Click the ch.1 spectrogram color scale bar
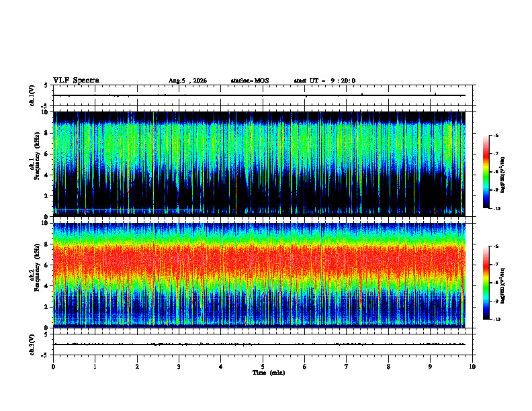The width and height of the screenshot is (532, 411). (x=486, y=172)
